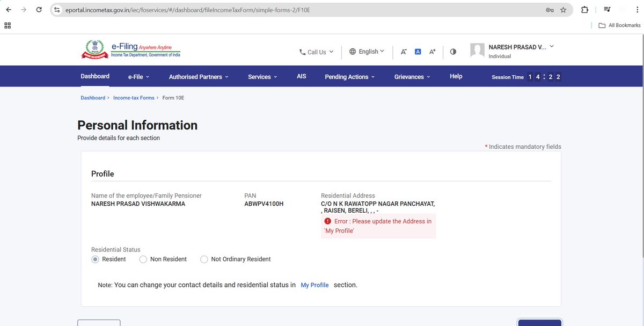
Task: Click the Form 10E breadcrumb text
Action: point(173,98)
